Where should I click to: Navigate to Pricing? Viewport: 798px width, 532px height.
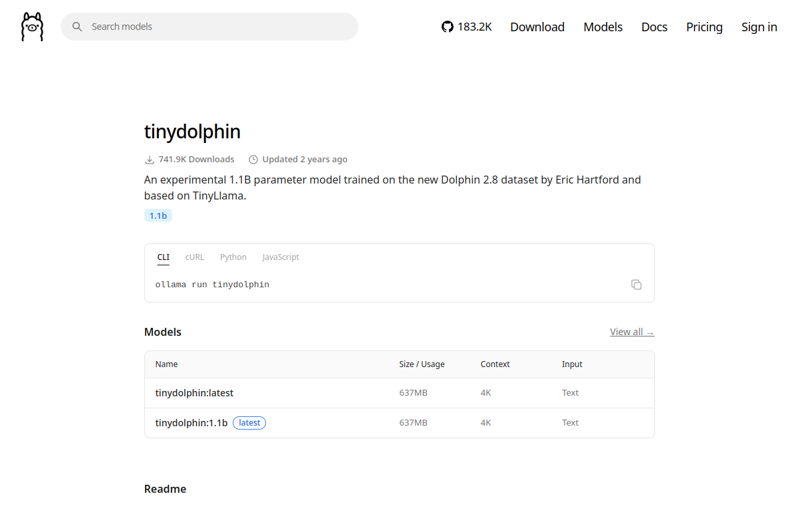pos(704,27)
